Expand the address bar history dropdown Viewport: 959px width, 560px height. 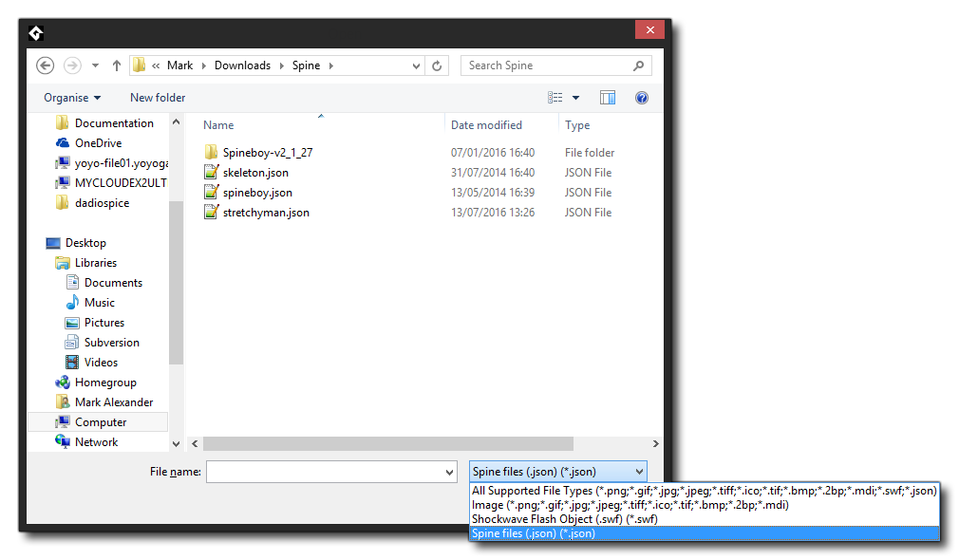[417, 65]
